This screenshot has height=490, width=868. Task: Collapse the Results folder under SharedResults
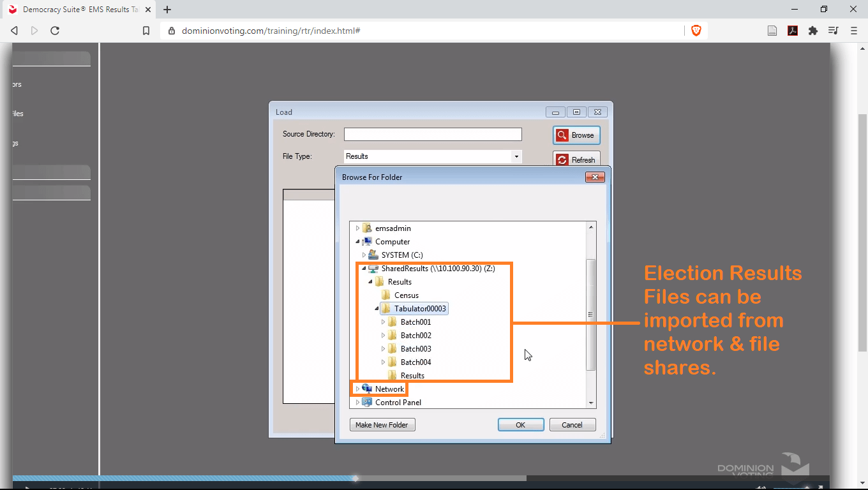(x=370, y=282)
